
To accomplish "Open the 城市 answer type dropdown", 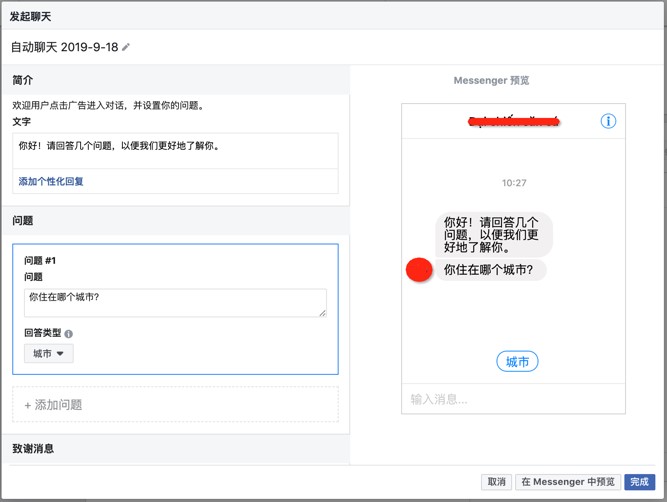I will pos(48,354).
